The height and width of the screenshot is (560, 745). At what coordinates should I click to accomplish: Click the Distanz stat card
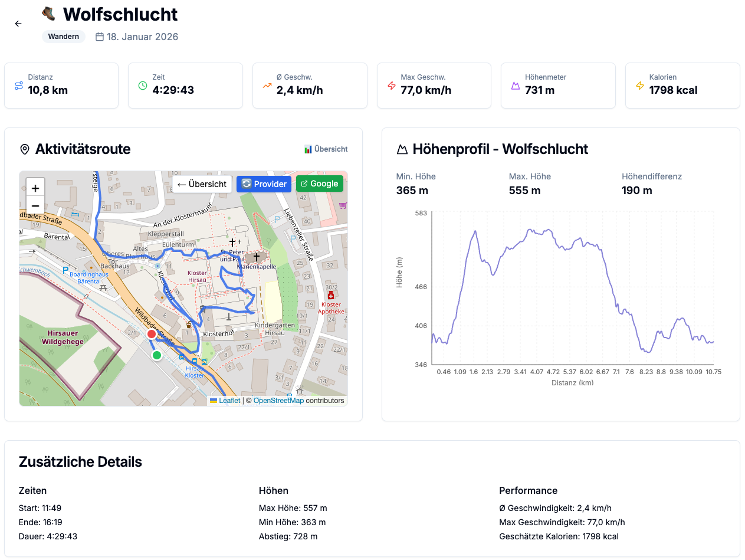pyautogui.click(x=61, y=86)
